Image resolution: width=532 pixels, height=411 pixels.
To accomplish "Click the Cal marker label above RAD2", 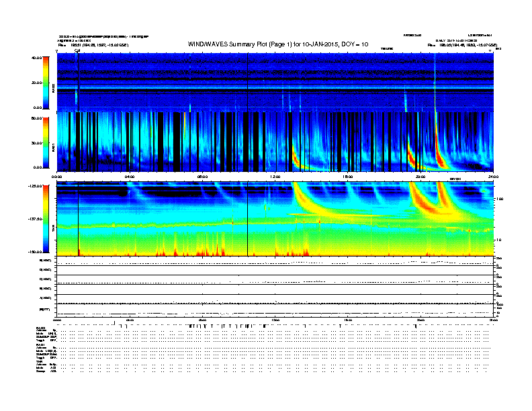I will [77, 50].
